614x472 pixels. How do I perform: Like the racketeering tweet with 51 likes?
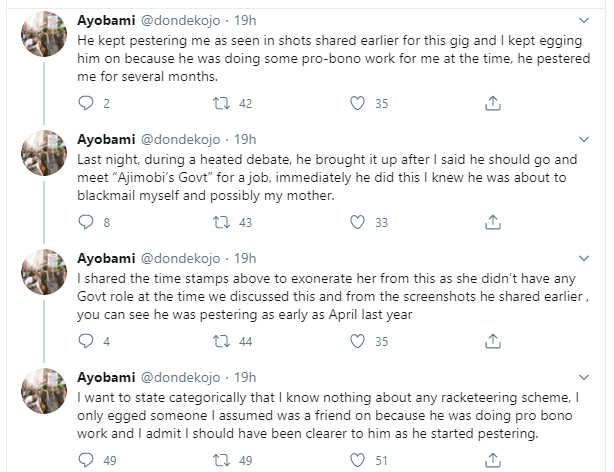(357, 460)
